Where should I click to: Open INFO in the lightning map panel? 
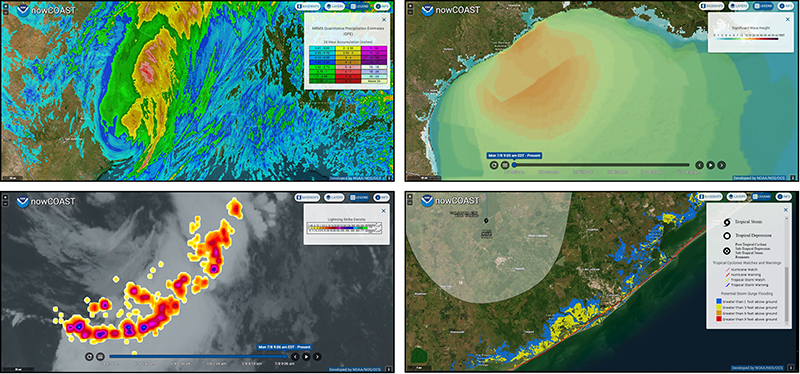(x=382, y=197)
